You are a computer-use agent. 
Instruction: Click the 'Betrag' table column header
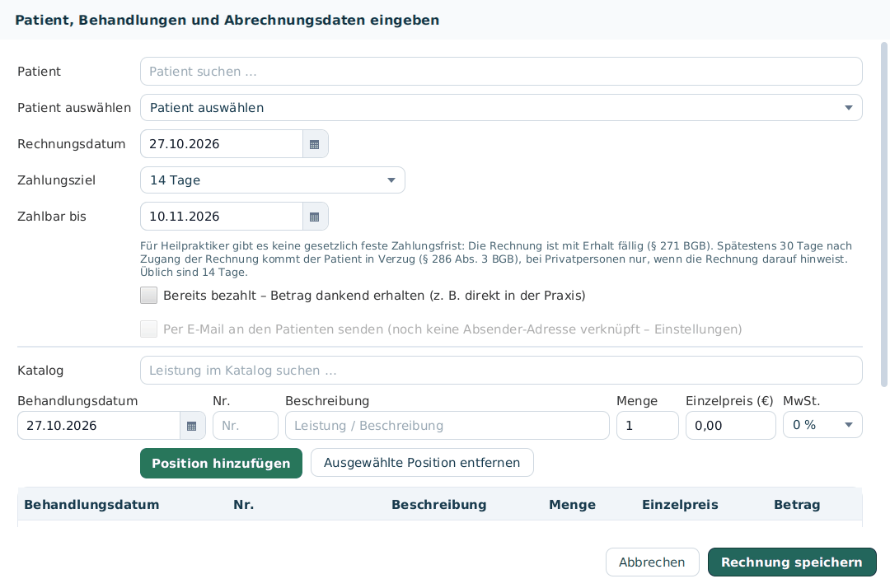tap(797, 505)
